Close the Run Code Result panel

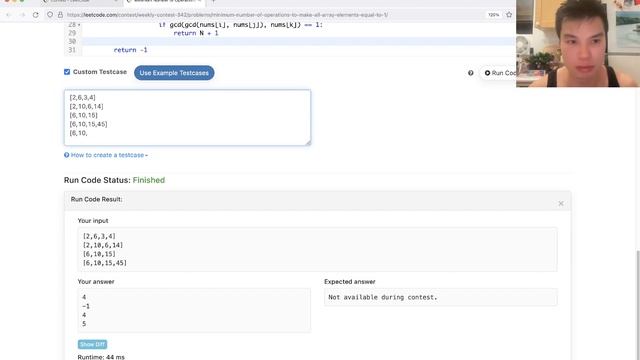point(561,203)
